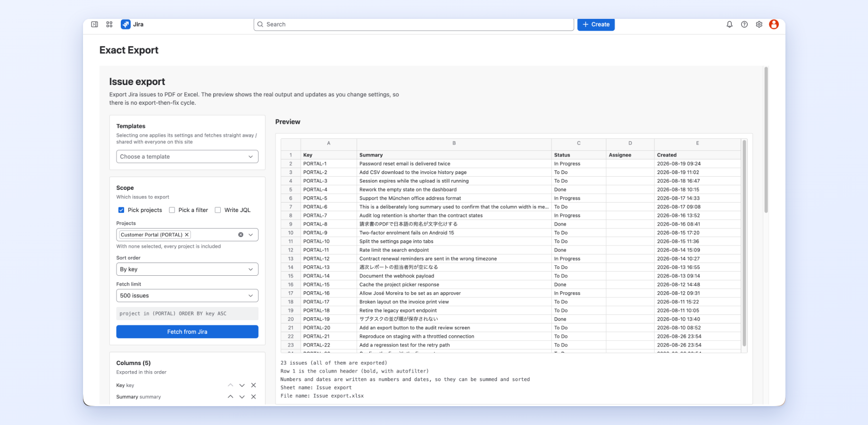Image resolution: width=868 pixels, height=425 pixels.
Task: Click the Jira logo
Action: click(x=132, y=24)
